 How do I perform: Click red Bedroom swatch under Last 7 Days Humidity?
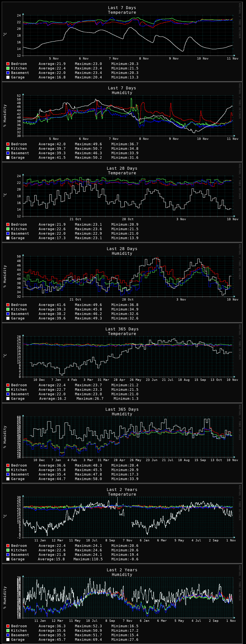pos(8,144)
